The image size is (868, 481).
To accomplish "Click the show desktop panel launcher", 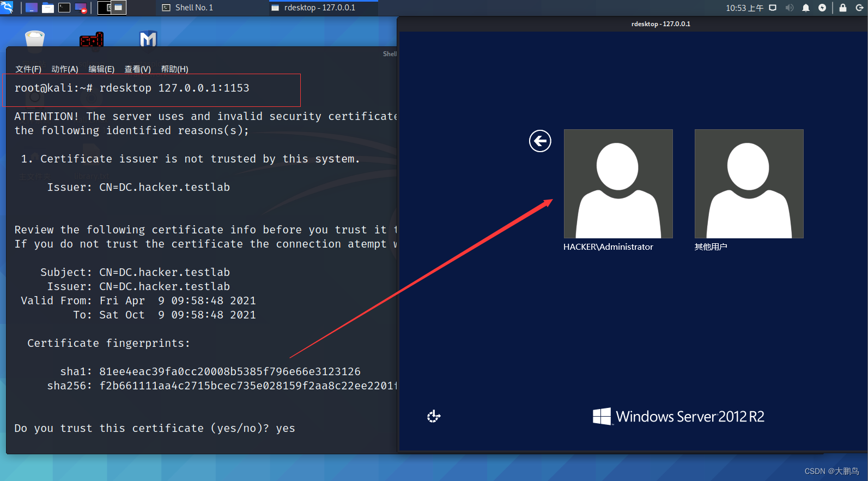I will (32, 8).
